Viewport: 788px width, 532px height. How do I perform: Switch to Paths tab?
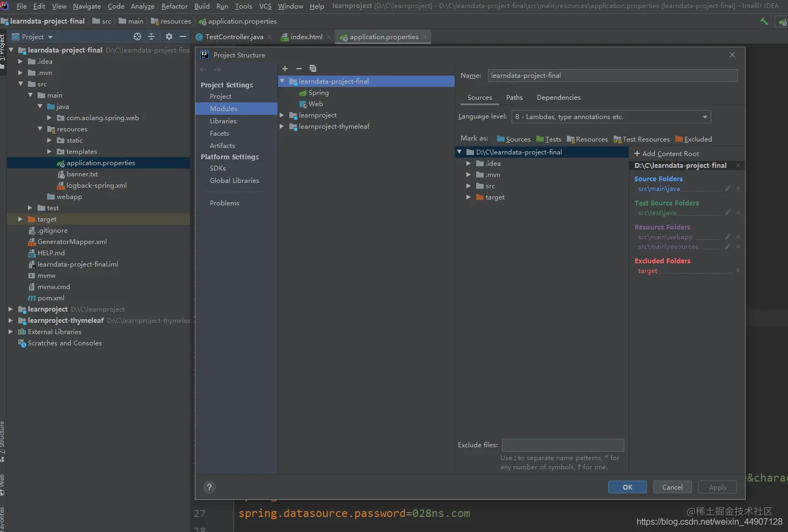pos(514,98)
